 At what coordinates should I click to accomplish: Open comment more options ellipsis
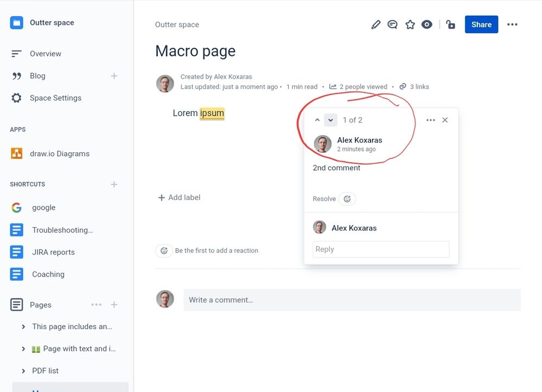430,120
